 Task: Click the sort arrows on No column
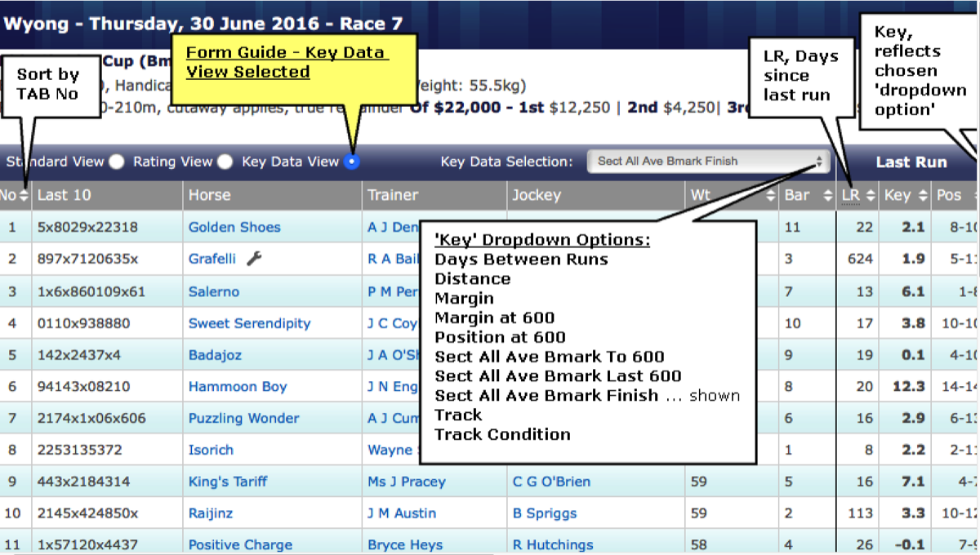(x=24, y=196)
